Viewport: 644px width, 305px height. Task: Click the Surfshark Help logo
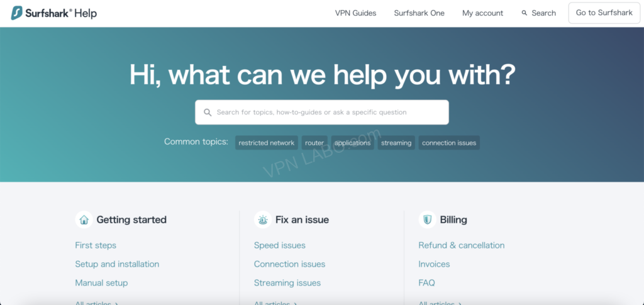point(53,13)
